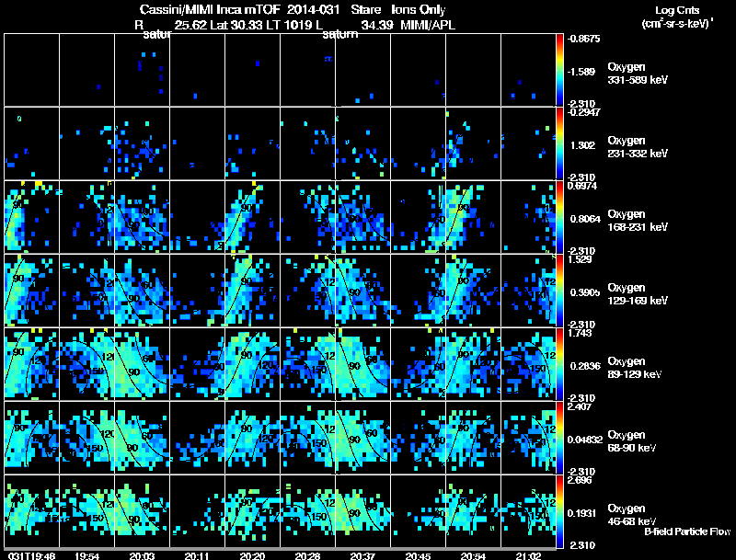Click the '20:03' time axis label
This screenshot has height=560, width=736.
coord(143,555)
